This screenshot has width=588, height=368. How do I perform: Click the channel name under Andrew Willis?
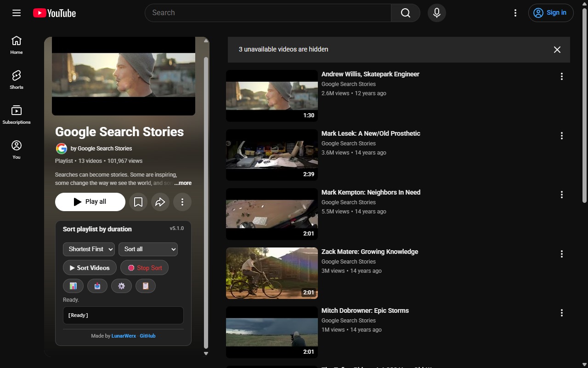pos(349,84)
